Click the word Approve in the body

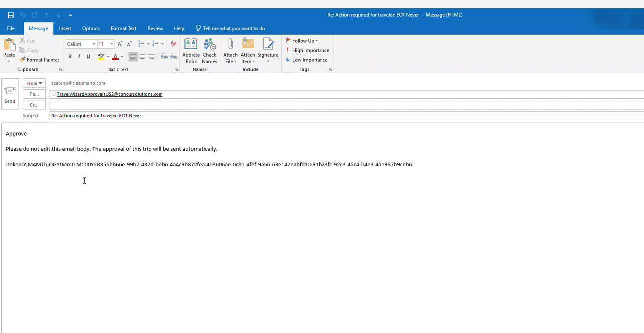(16, 134)
